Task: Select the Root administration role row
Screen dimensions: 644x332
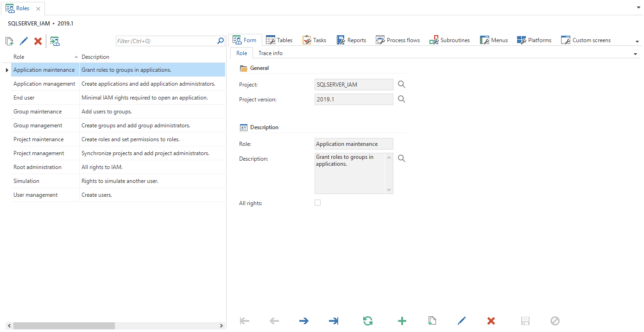Action: 38,167
